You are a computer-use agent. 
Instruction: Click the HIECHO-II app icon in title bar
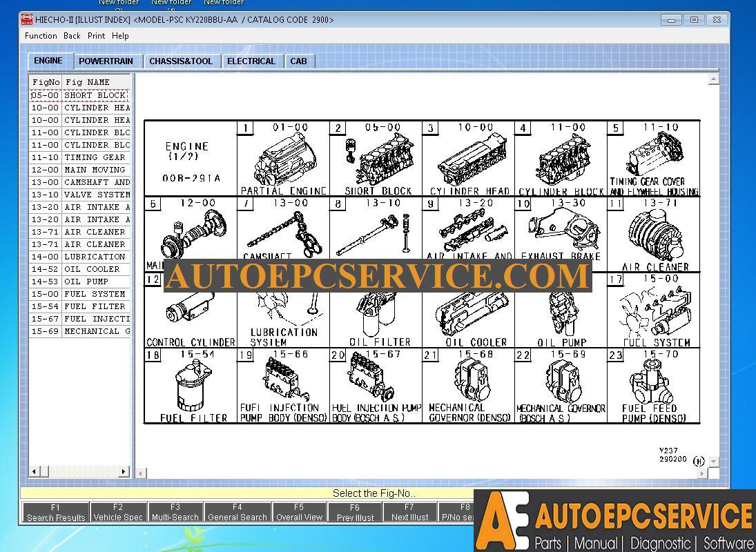pos(26,20)
